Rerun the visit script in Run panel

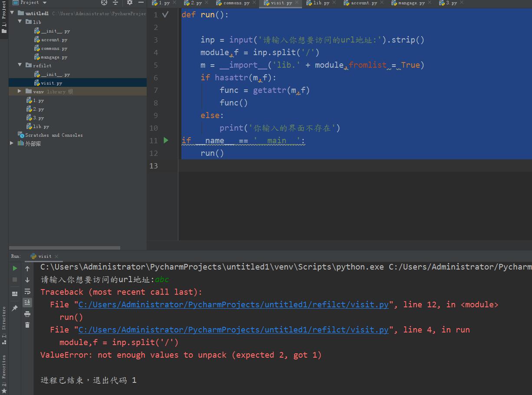pyautogui.click(x=15, y=268)
